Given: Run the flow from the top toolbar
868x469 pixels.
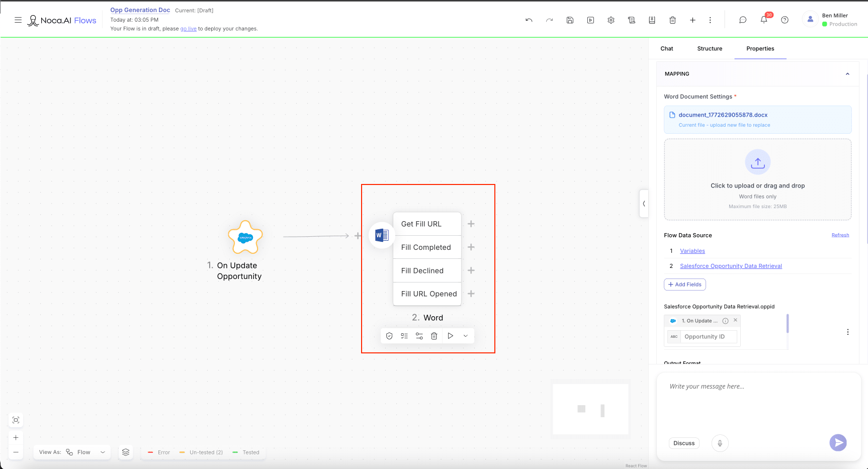Looking at the screenshot, I should (x=591, y=20).
